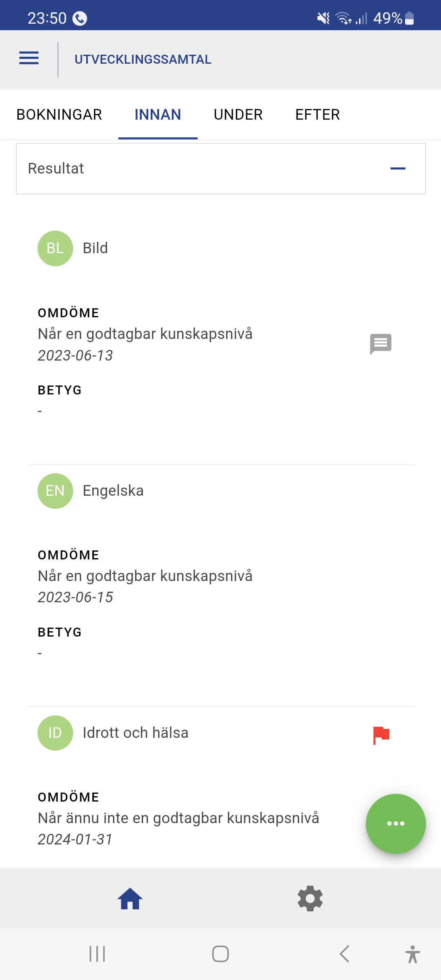Select the INNAN tab
This screenshot has width=441, height=980.
tap(158, 115)
